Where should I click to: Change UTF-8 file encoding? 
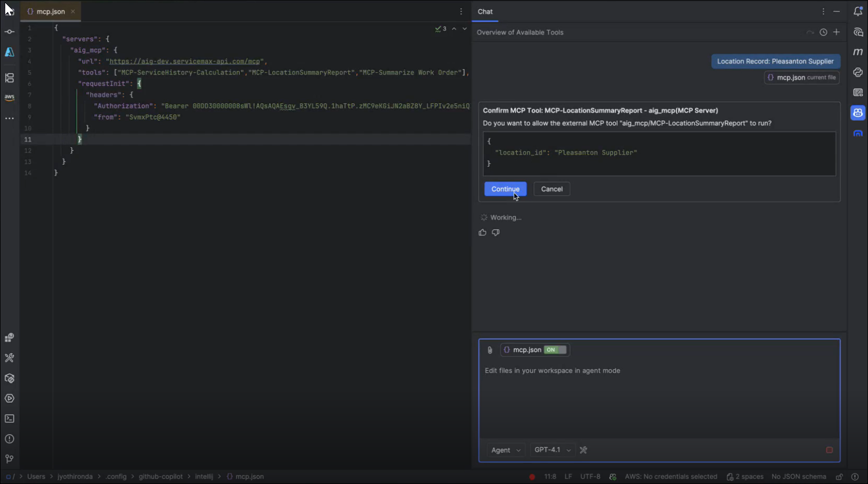tap(590, 477)
